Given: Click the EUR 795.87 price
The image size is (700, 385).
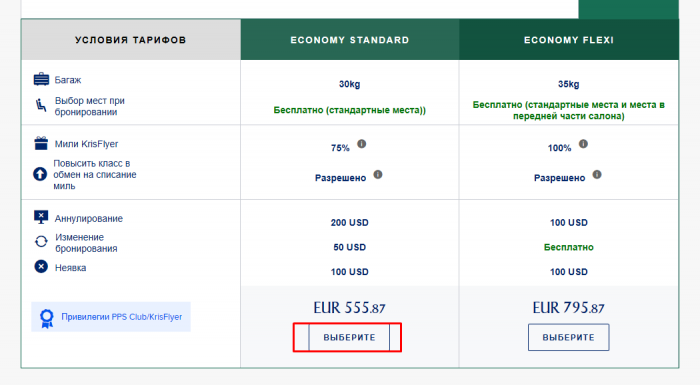Looking at the screenshot, I should [568, 308].
